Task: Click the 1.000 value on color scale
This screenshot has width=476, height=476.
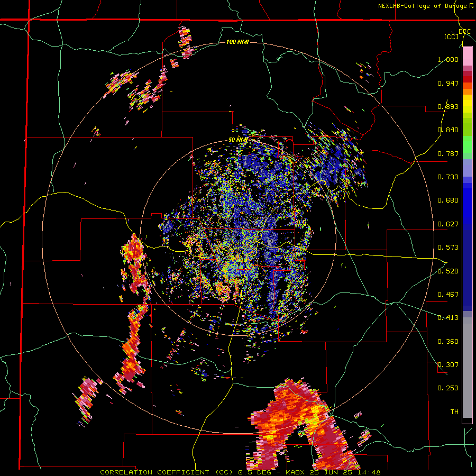Action: (448, 59)
